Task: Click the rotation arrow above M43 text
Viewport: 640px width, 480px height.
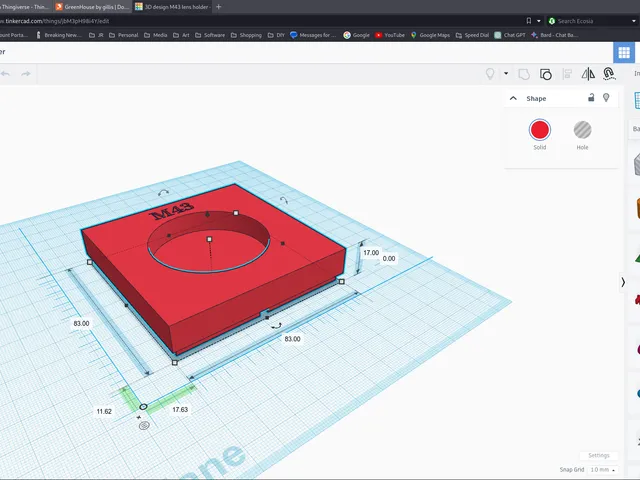Action: 163,193
